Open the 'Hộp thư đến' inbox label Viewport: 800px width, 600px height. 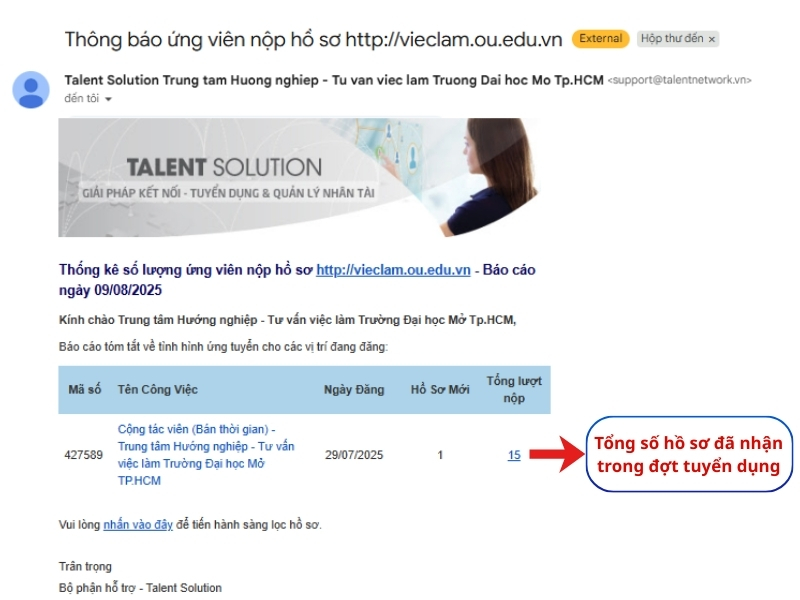tap(672, 39)
